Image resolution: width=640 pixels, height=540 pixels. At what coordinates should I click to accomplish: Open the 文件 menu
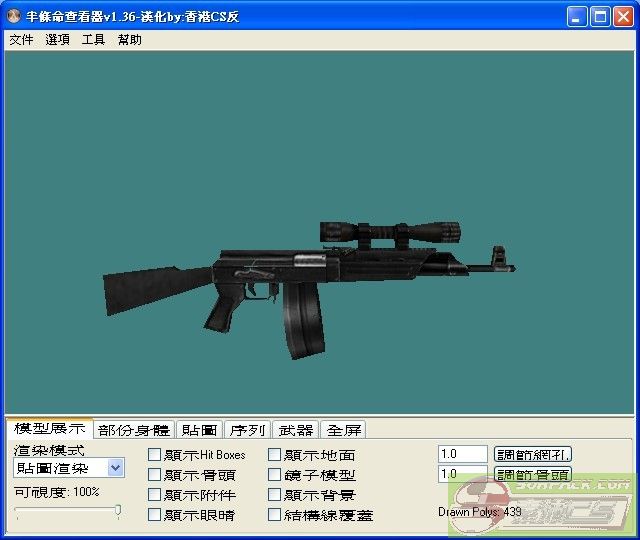coord(21,40)
